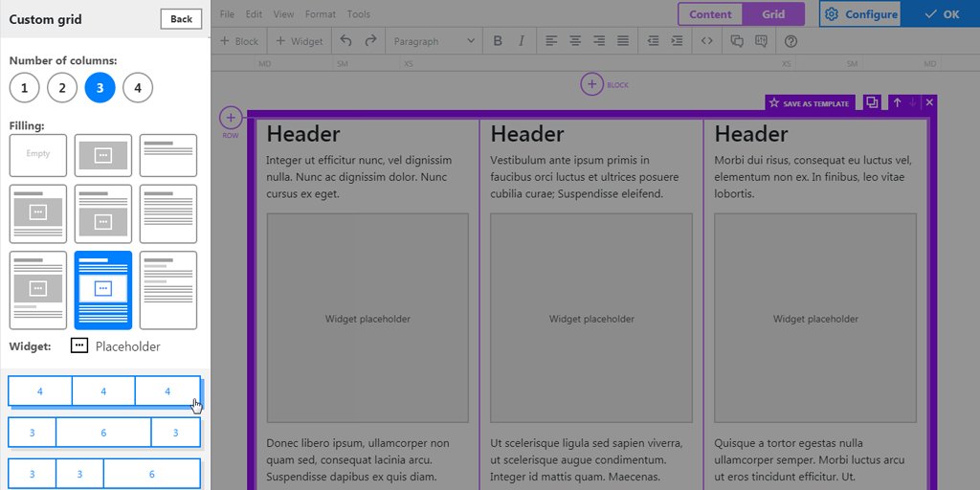Viewport: 980px width, 490px height.
Task: Click Save as template star
Action: click(x=810, y=103)
